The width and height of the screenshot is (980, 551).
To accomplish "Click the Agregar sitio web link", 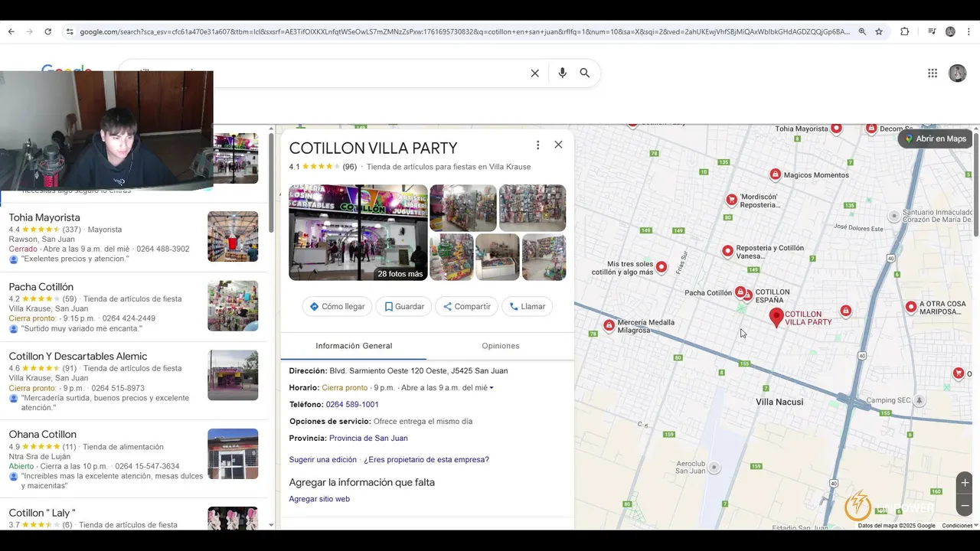I will [x=319, y=499].
